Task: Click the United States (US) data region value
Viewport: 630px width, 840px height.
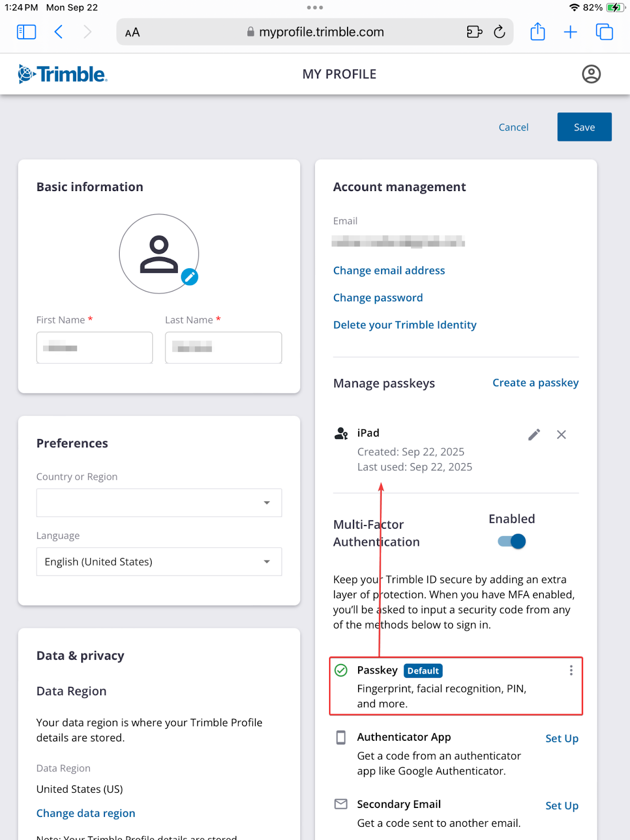Action: click(x=80, y=789)
